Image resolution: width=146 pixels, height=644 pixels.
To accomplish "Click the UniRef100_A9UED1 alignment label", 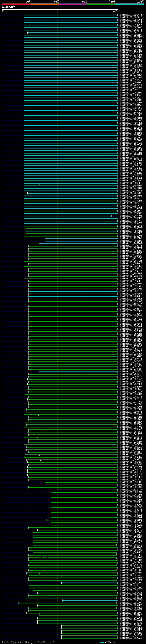I will coord(131,238).
